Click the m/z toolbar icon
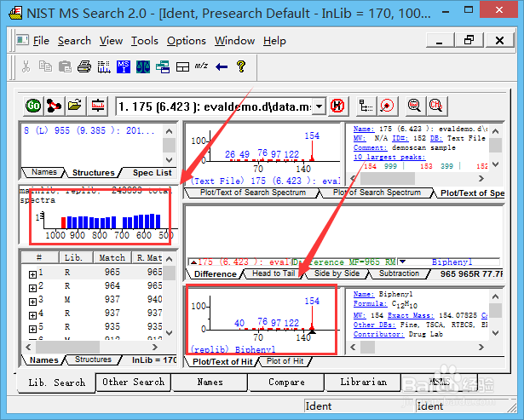The width and height of the screenshot is (524, 420). pos(202,66)
